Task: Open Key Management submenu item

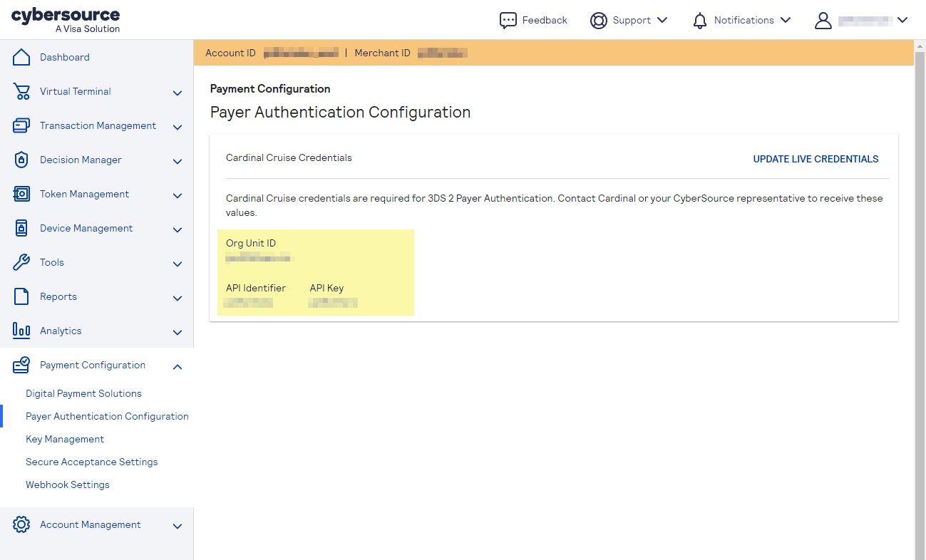Action: (65, 439)
